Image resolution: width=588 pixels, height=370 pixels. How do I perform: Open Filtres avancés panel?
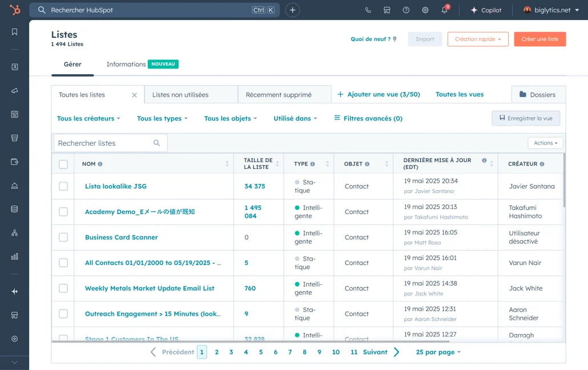pyautogui.click(x=368, y=119)
